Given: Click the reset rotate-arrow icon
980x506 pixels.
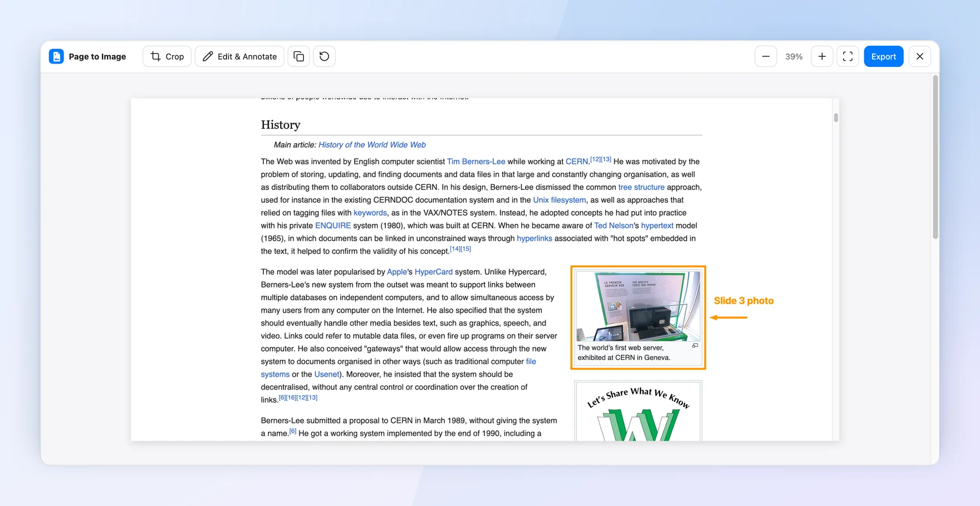Looking at the screenshot, I should [x=324, y=56].
